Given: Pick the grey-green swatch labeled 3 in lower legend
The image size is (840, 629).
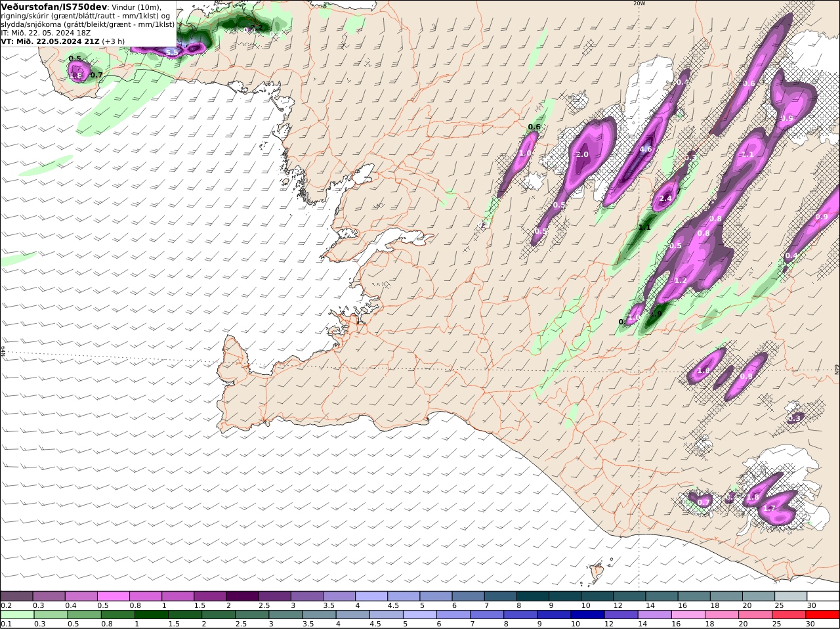Looking at the screenshot, I should 285,615.
